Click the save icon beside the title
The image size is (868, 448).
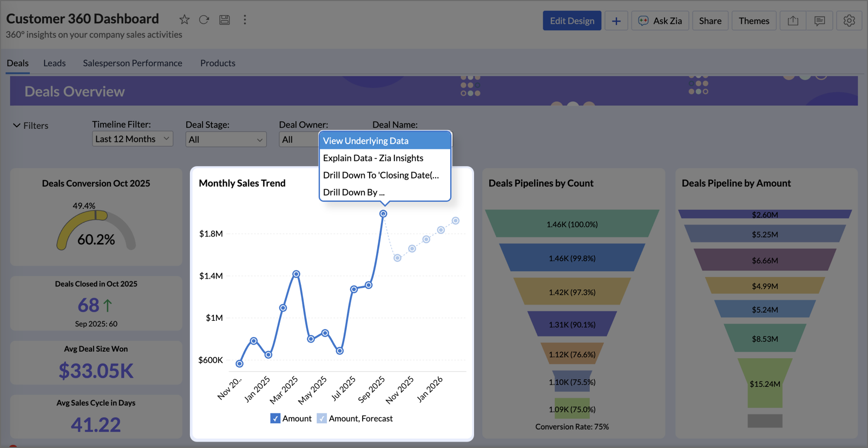[x=225, y=20]
